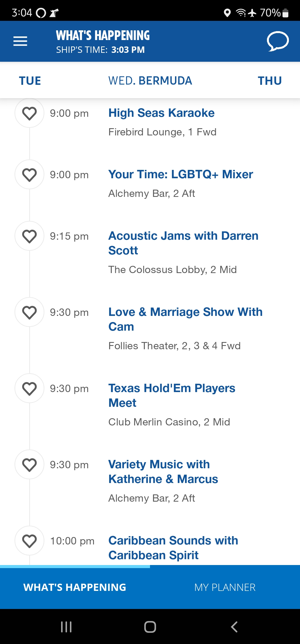View Texas Hold'Em Players Meet event
The height and width of the screenshot is (644, 300).
(x=172, y=395)
